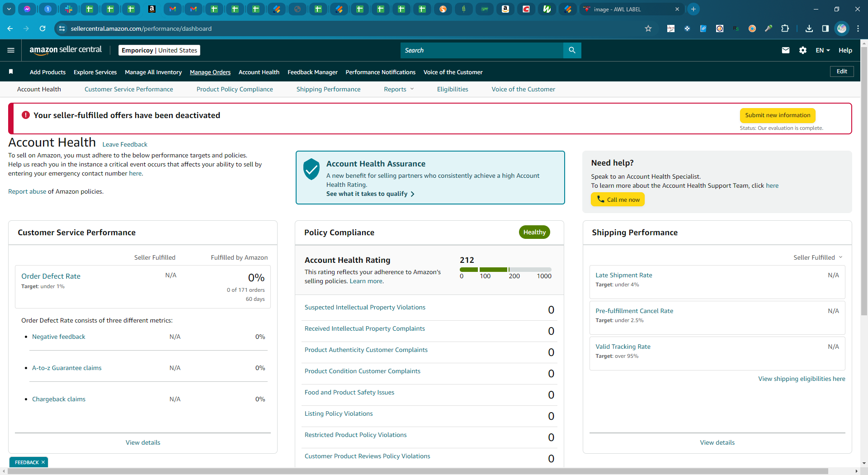Open View details under Customer Service Performance
This screenshot has width=868, height=475.
[143, 442]
